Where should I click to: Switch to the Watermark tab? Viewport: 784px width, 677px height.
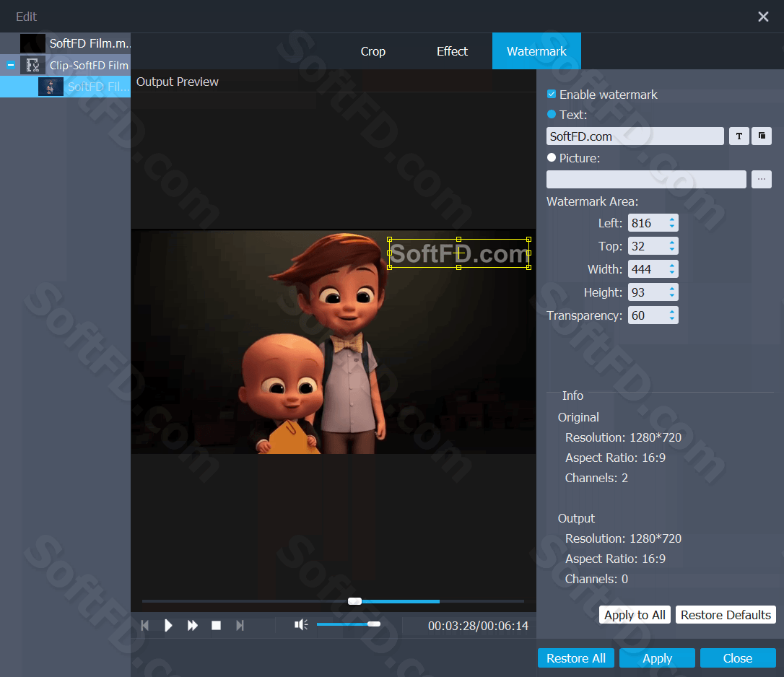tap(536, 51)
